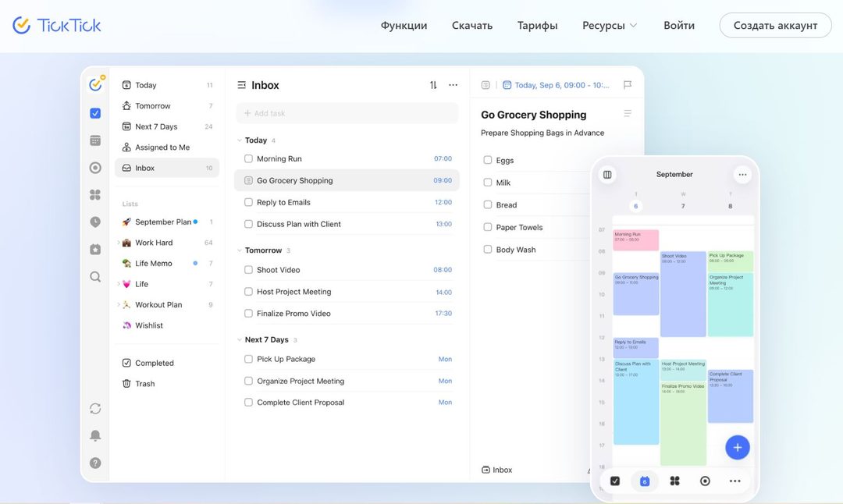Click the search magnifier icon in sidebar

[95, 277]
